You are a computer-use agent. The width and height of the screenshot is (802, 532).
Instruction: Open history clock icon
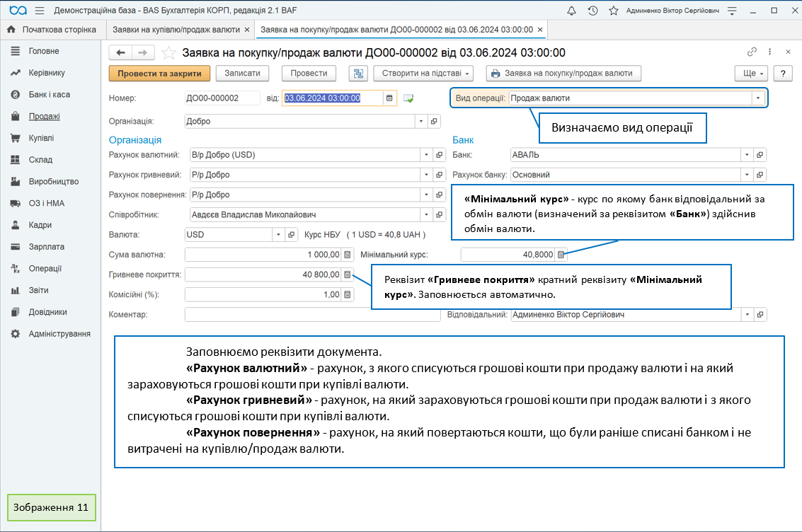tap(592, 10)
